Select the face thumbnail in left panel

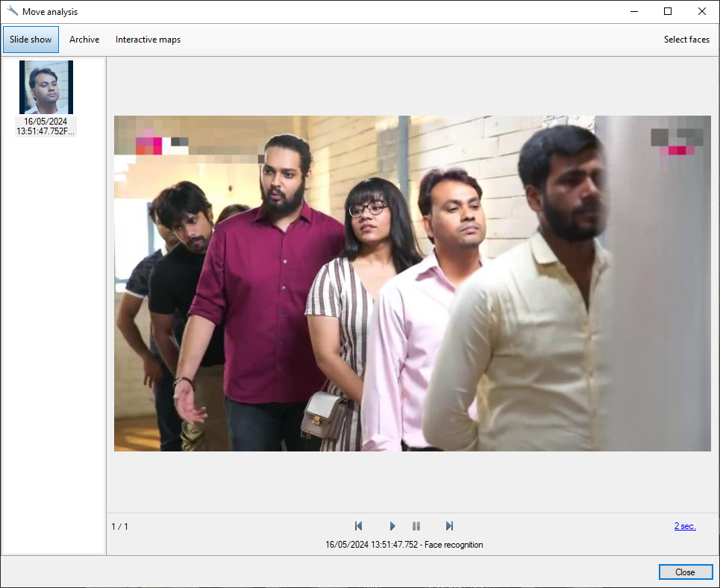[x=46, y=87]
